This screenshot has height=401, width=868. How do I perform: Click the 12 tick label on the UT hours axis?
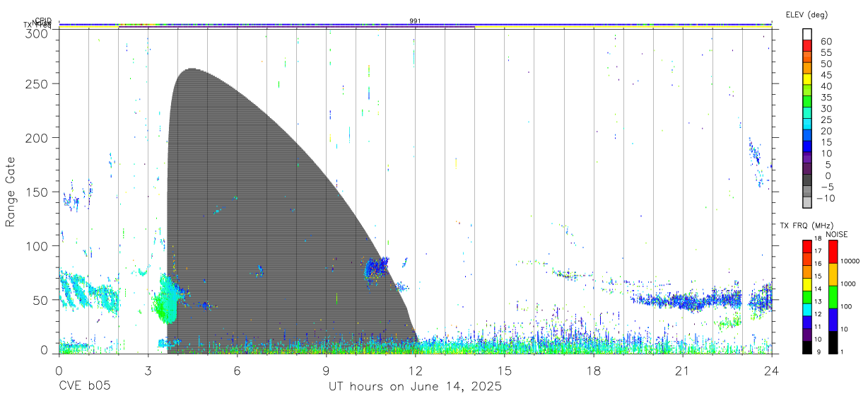point(415,371)
